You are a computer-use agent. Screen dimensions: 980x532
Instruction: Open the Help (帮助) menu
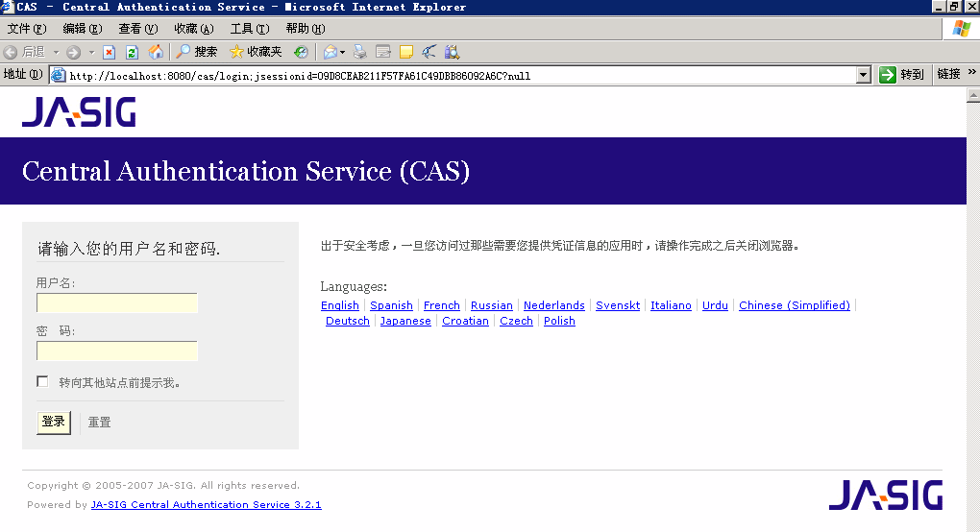[305, 29]
